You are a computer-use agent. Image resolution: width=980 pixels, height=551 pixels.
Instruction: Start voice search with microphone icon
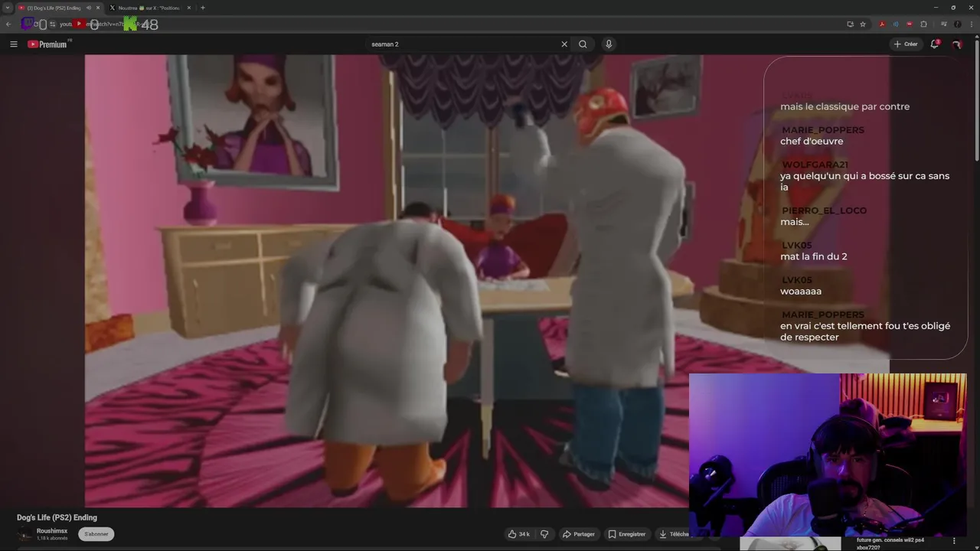click(x=609, y=44)
